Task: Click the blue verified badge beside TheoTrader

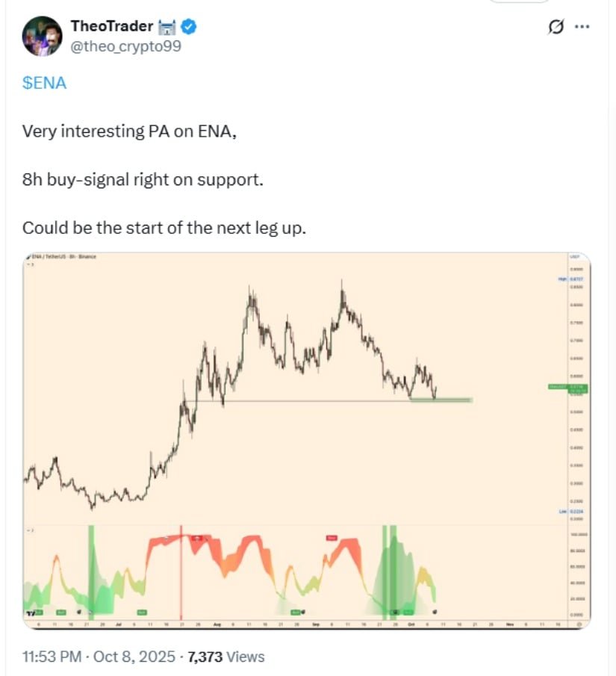Action: point(187,25)
